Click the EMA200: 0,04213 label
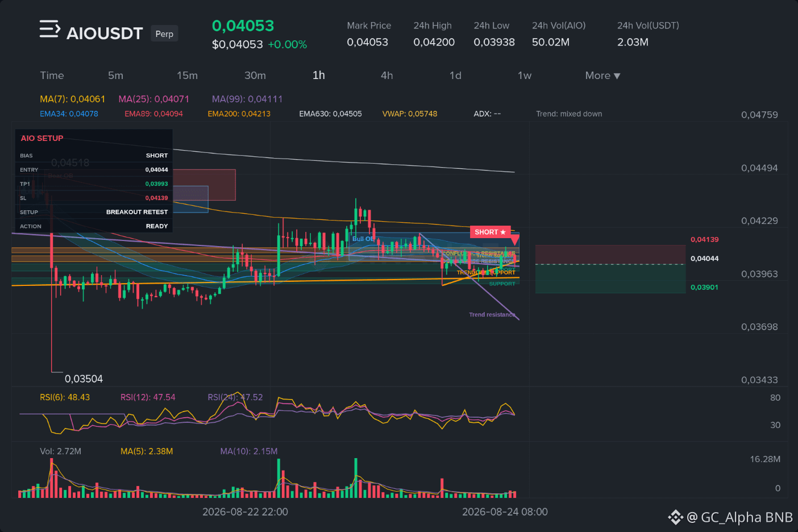This screenshot has height=532, width=798. 239,114
